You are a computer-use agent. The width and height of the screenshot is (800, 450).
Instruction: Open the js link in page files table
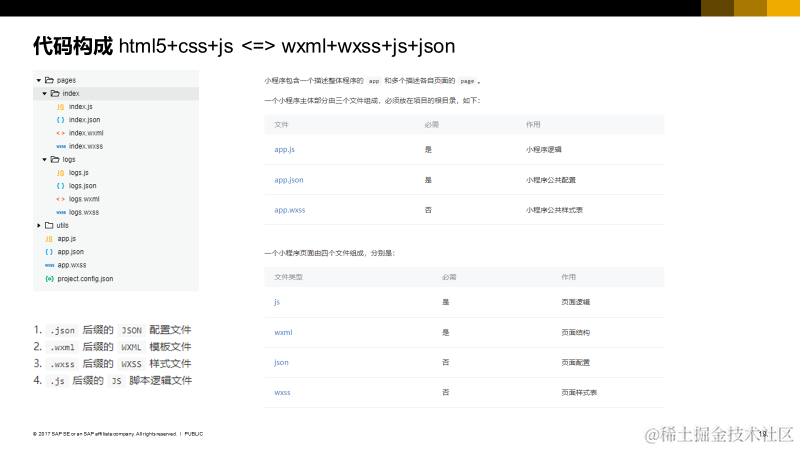pyautogui.click(x=277, y=302)
